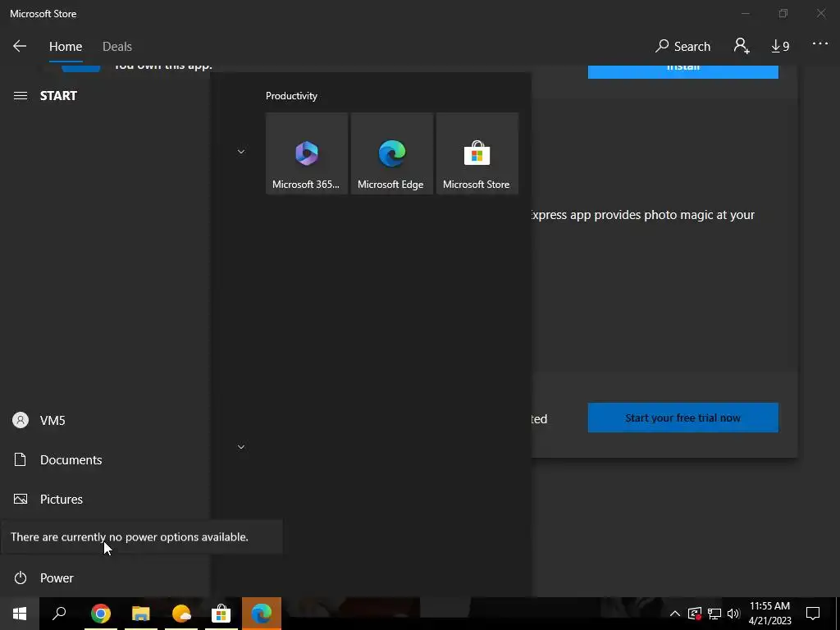Launch the Microsoft Edge tile
Screen dimensions: 840x630
click(391, 153)
